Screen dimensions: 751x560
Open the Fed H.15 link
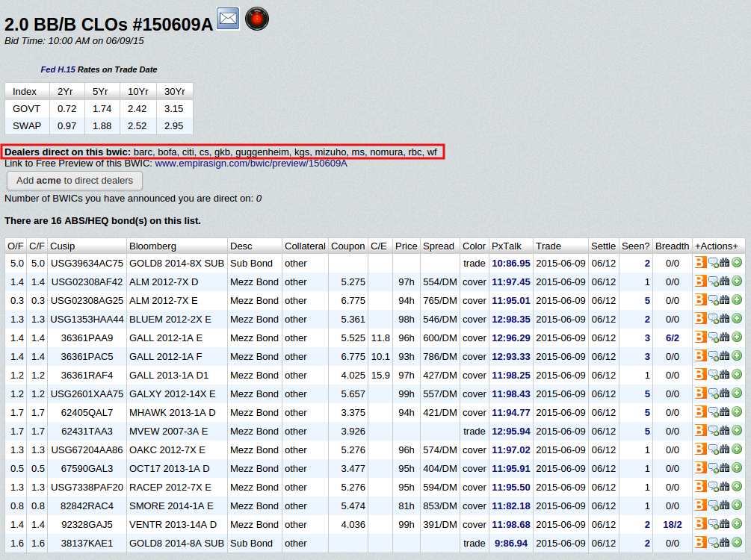pyautogui.click(x=58, y=69)
